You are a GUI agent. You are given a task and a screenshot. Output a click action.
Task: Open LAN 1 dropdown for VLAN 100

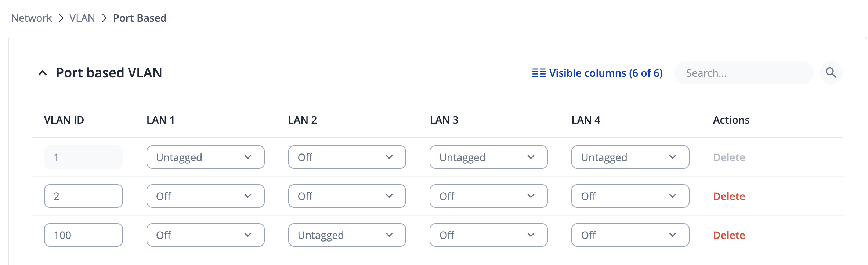pyautogui.click(x=205, y=235)
